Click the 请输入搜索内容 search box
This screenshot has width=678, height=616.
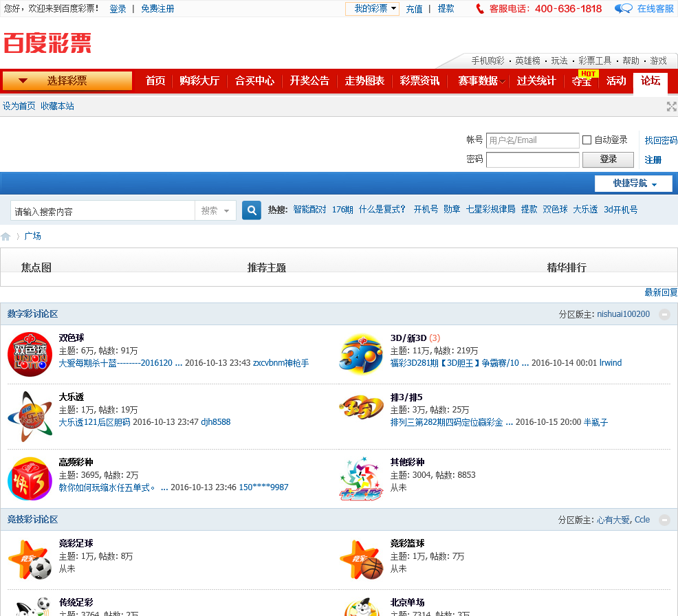tap(103, 211)
